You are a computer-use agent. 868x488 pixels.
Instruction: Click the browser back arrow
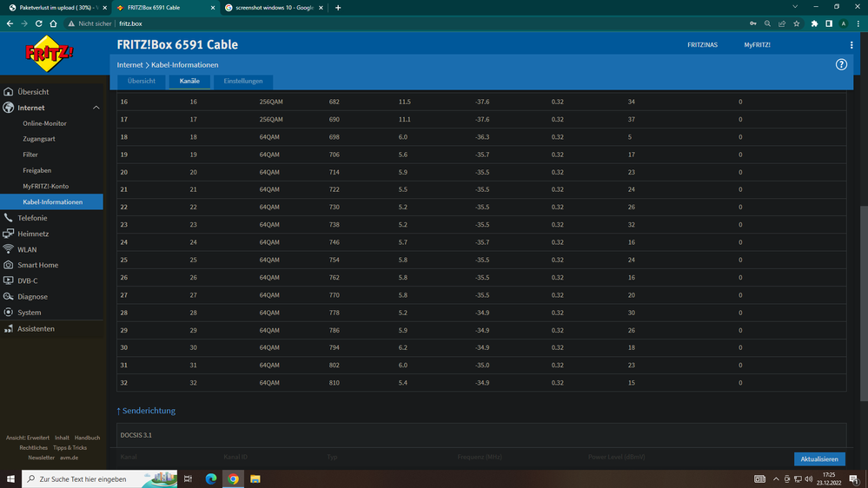(x=10, y=23)
